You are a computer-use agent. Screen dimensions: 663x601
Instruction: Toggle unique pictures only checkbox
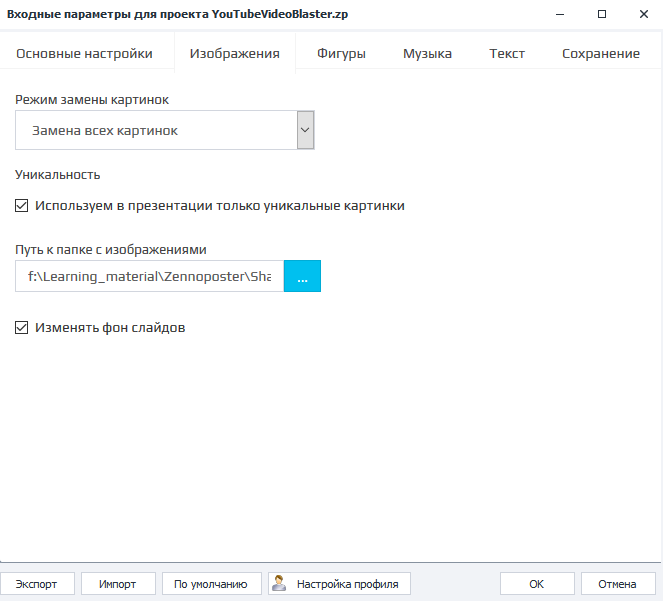pos(22,206)
